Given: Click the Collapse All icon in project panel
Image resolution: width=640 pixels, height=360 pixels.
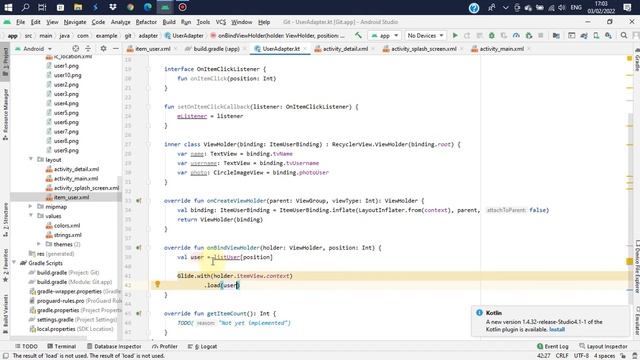Looking at the screenshot, I should (88, 49).
